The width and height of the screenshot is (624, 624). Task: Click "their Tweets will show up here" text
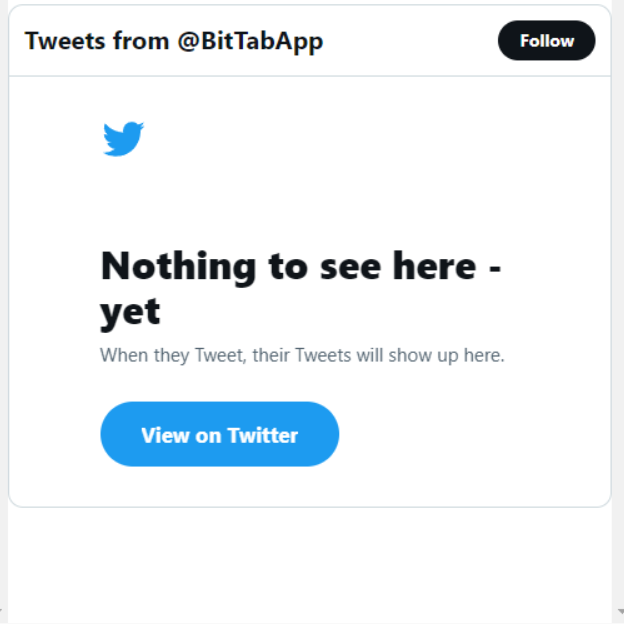tap(378, 355)
